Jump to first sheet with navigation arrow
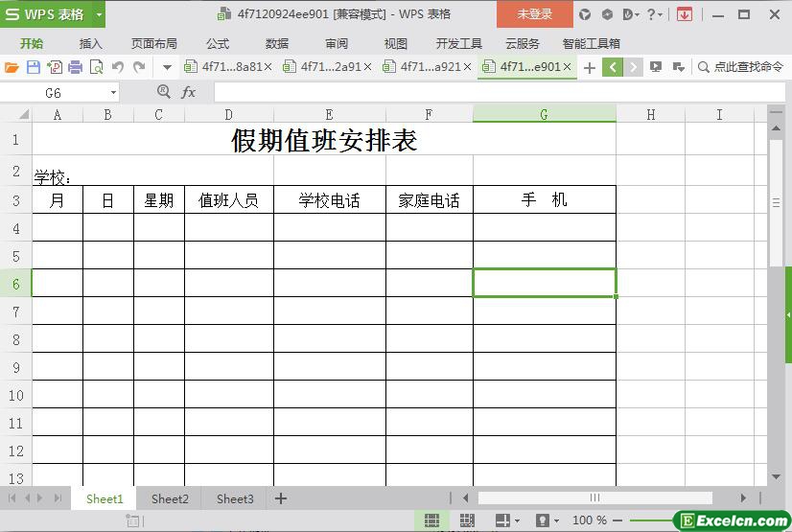The image size is (792, 532). (x=12, y=498)
